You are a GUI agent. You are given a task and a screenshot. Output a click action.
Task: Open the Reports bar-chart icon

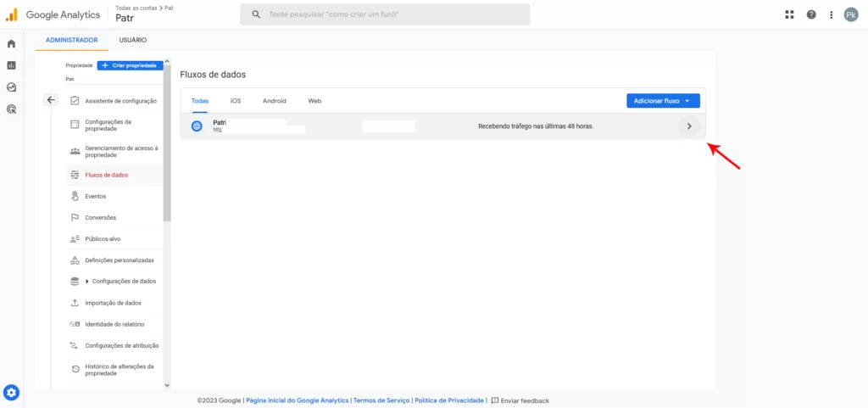11,65
